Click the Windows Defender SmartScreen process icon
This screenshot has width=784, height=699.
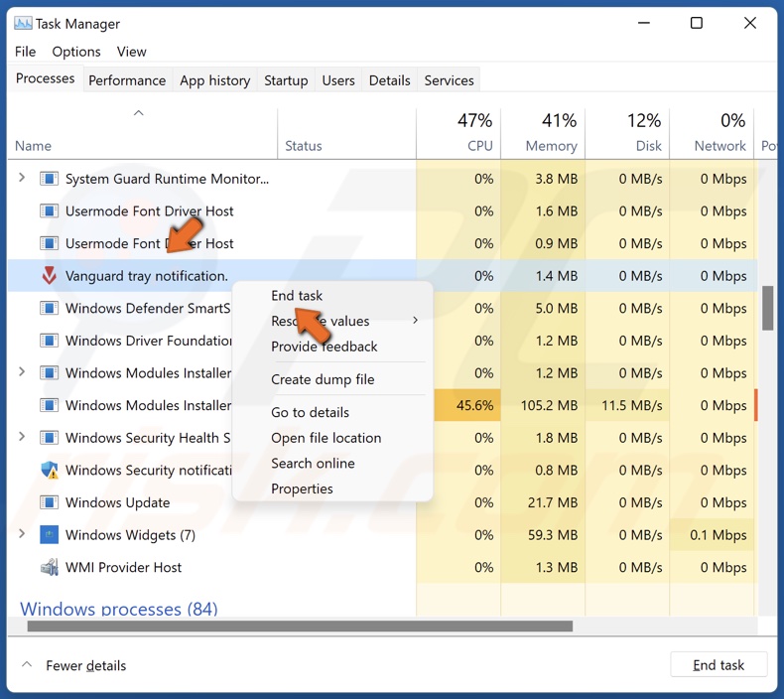click(x=49, y=308)
